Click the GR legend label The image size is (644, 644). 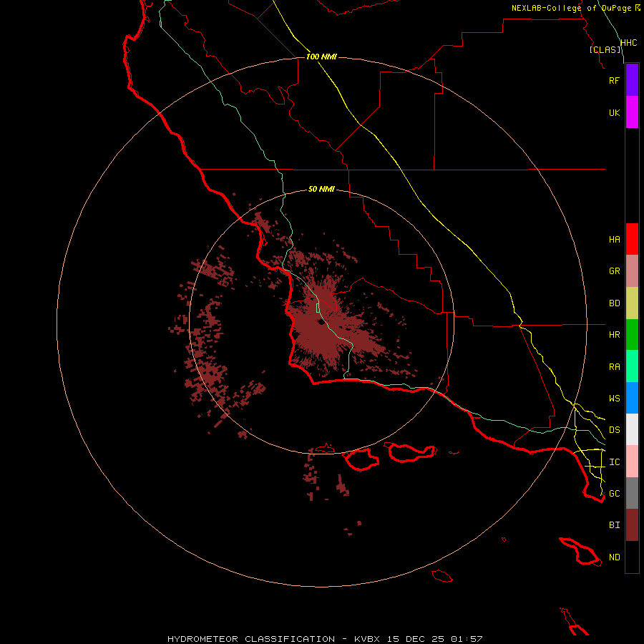[614, 271]
